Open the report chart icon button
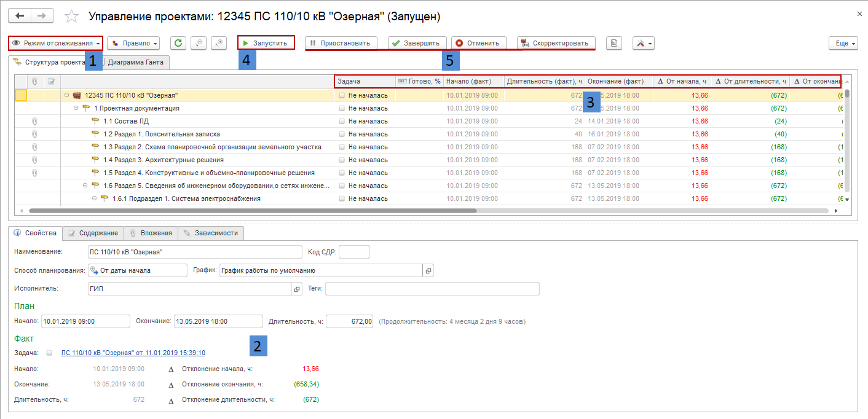 (x=614, y=43)
